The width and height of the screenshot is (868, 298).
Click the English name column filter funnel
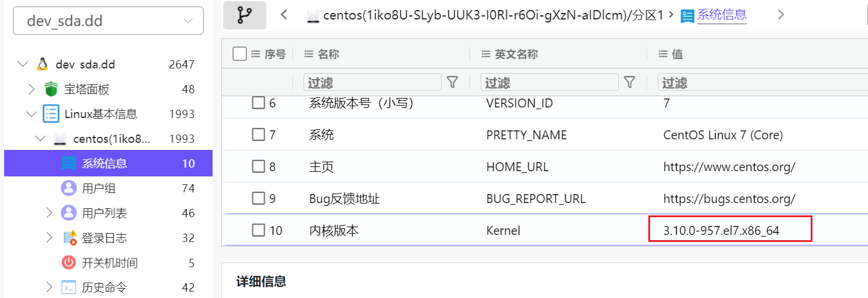[629, 83]
